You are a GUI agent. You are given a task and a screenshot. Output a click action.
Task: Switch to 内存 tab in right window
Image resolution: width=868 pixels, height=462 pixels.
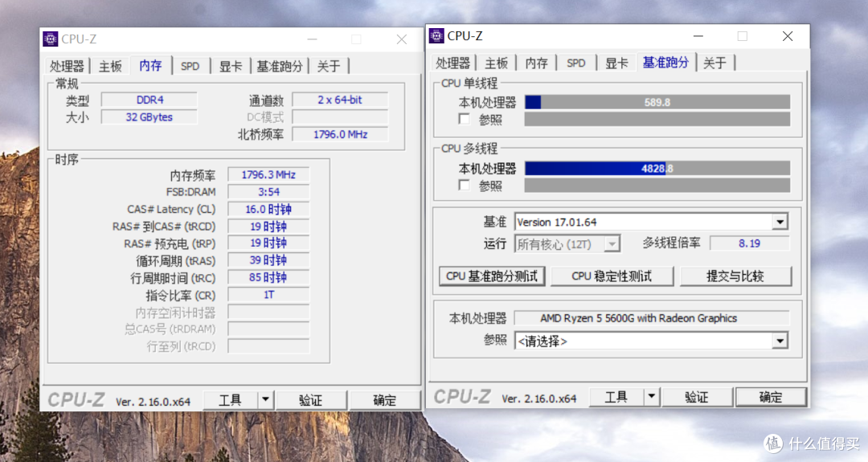(x=536, y=63)
